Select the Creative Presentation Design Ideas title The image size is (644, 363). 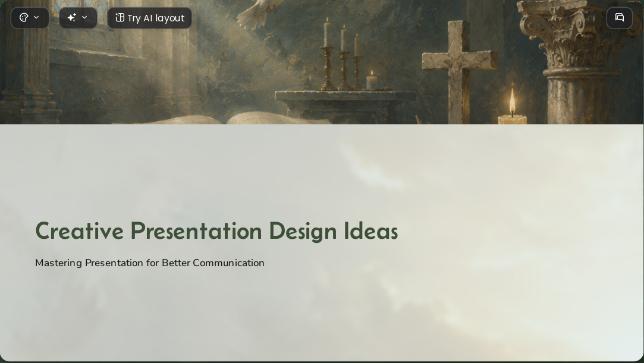216,231
